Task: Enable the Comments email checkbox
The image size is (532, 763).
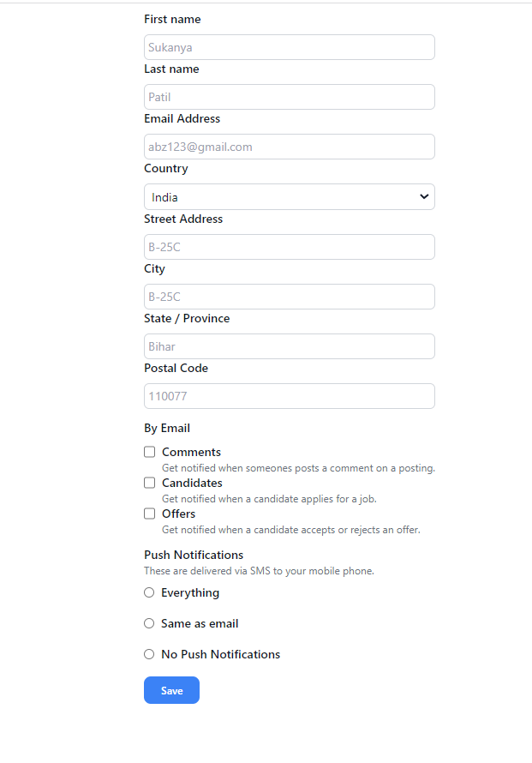Action: pyautogui.click(x=149, y=452)
